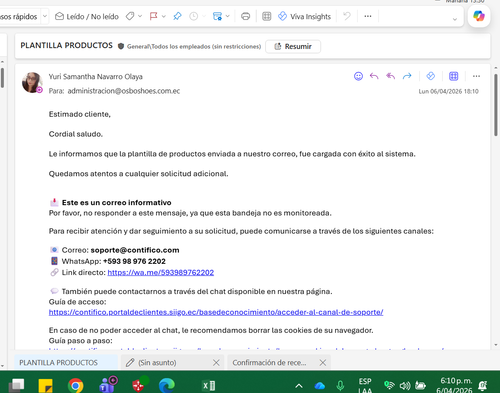Image resolution: width=500 pixels, height=393 pixels.
Task: Click the snooze clock icon
Action: pyautogui.click(x=193, y=16)
